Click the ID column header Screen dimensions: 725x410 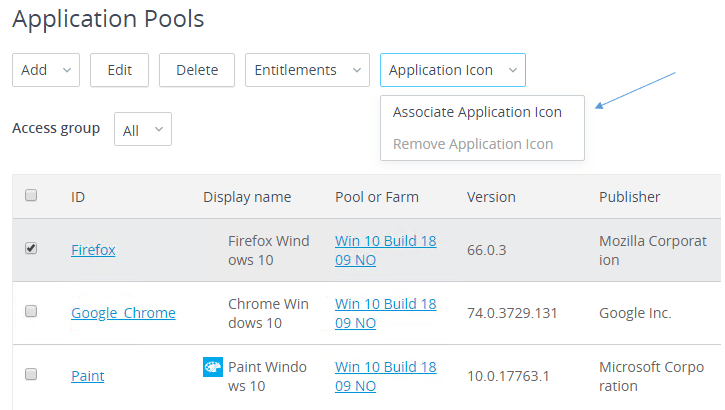pyautogui.click(x=78, y=197)
